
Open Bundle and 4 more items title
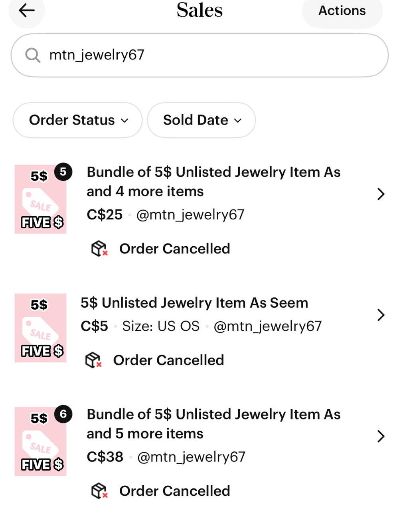[213, 182]
